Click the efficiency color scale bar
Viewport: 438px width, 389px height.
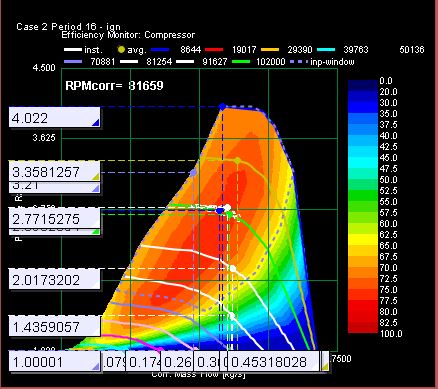(363, 206)
